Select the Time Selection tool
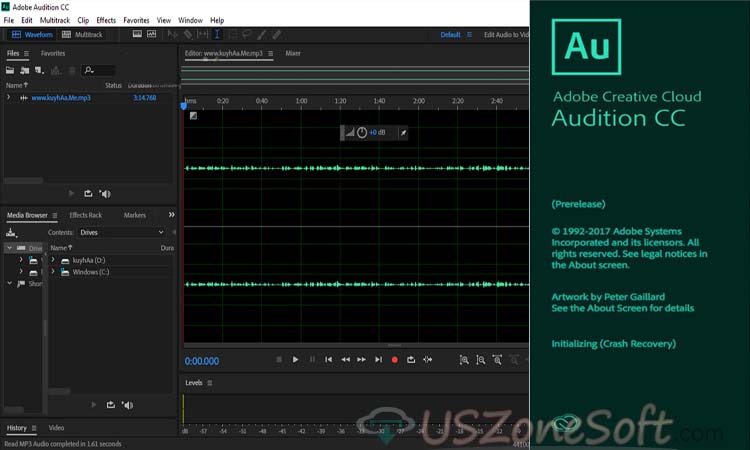Image resolution: width=750 pixels, height=450 pixels. click(217, 34)
